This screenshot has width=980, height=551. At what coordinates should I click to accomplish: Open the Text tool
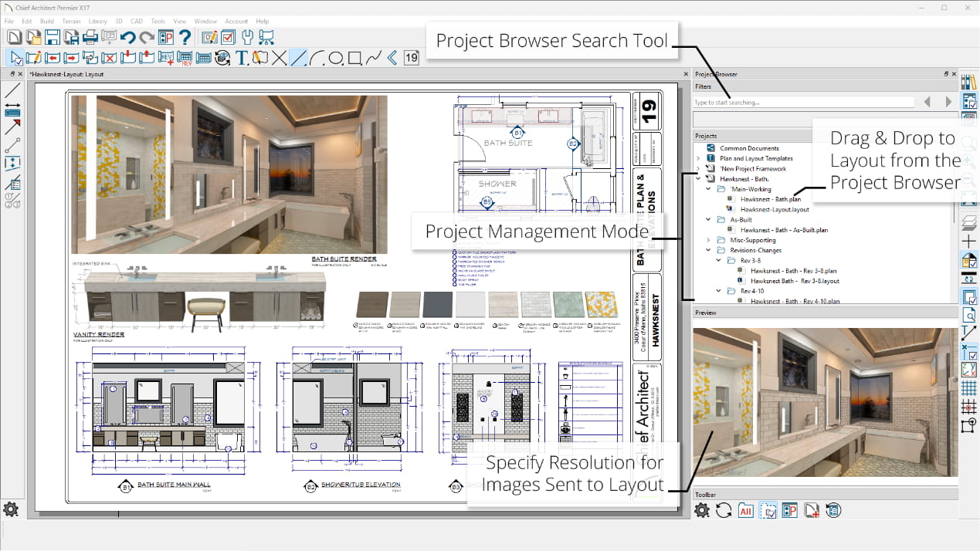pyautogui.click(x=241, y=57)
